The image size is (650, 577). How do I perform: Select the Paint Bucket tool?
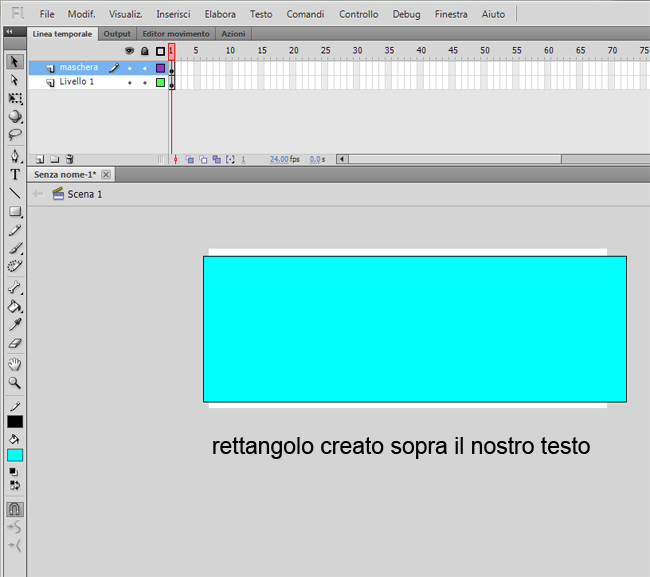pyautogui.click(x=15, y=306)
